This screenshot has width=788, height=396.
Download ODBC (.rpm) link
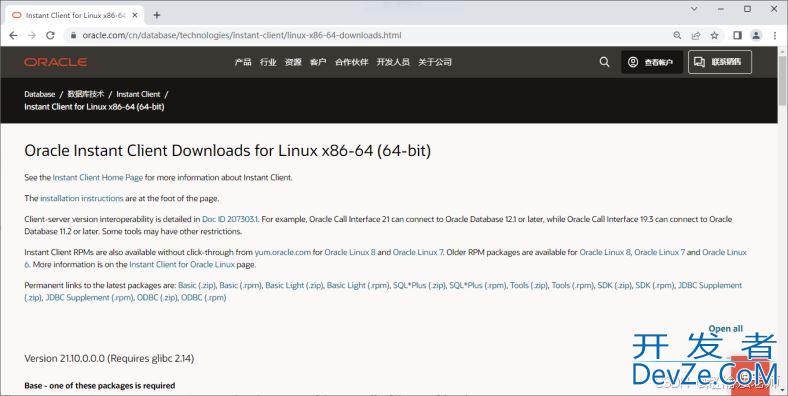pos(204,298)
